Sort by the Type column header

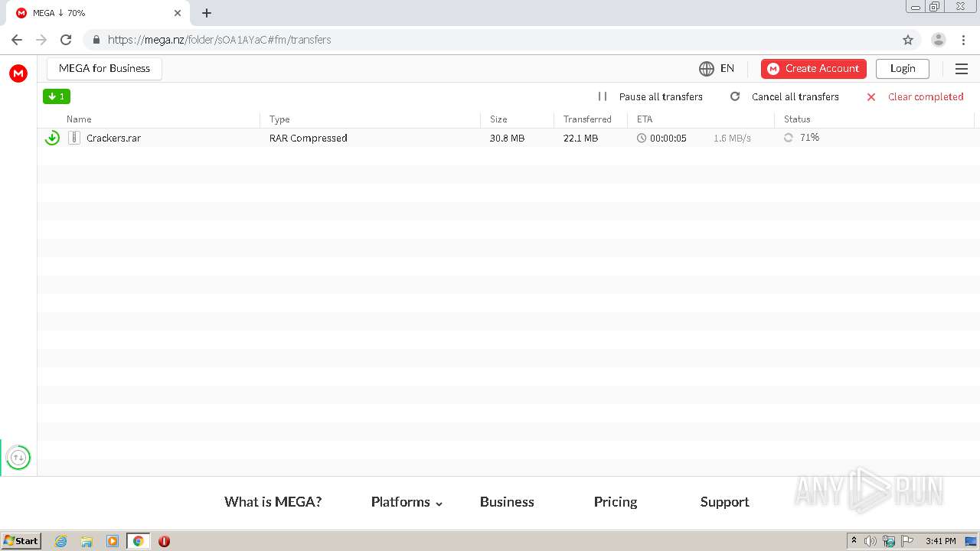[279, 119]
